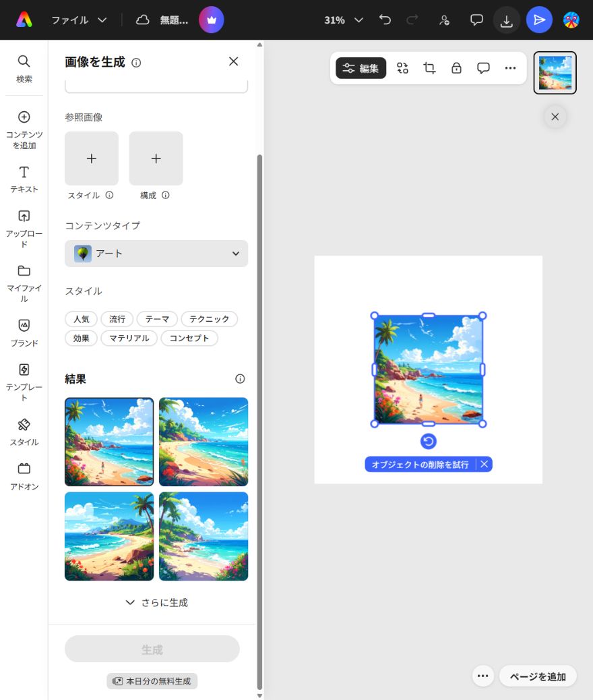
Task: Add a スタイル reference image
Action: pyautogui.click(x=92, y=158)
